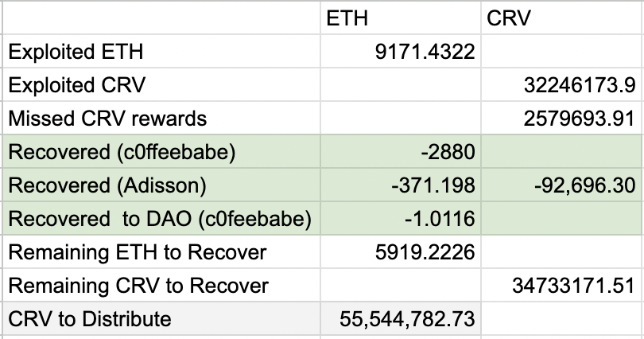Select the -92,696.30 CRV value
This screenshot has width=644, height=339.
(583, 186)
